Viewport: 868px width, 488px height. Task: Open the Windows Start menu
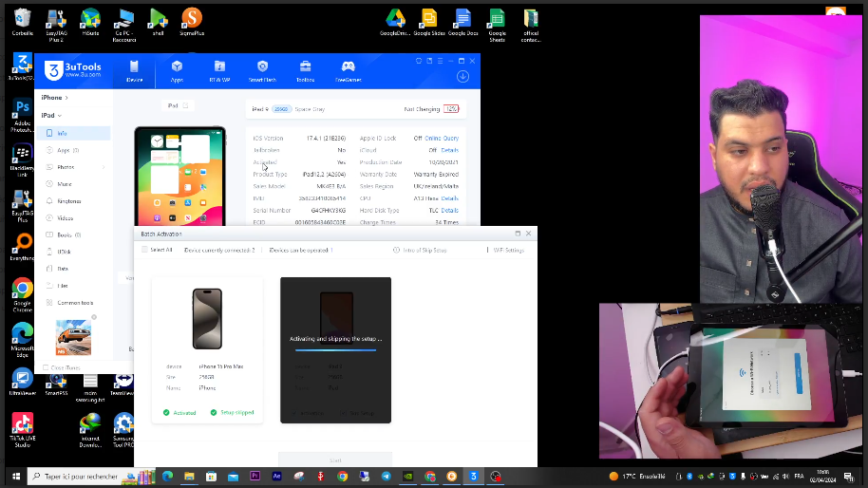click(16, 477)
